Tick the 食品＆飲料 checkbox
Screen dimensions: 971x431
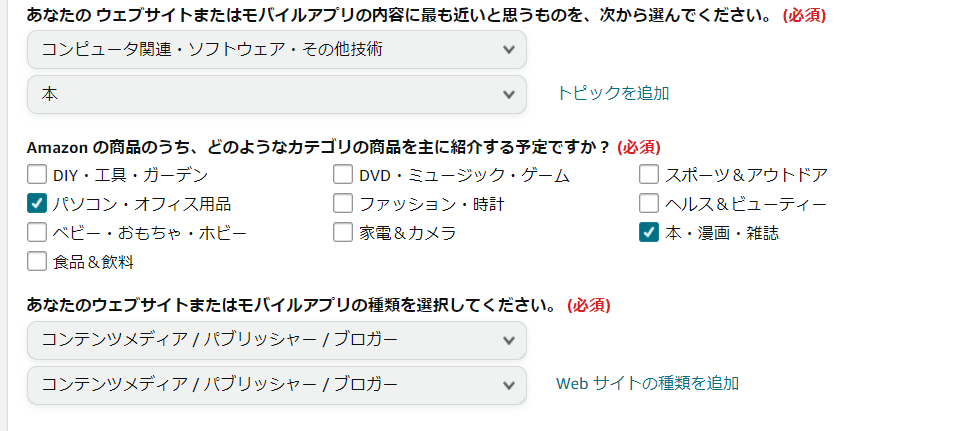(x=38, y=262)
